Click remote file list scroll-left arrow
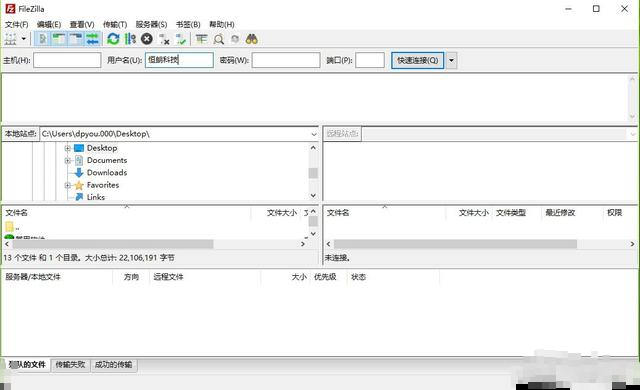The image size is (640, 390). click(x=329, y=244)
